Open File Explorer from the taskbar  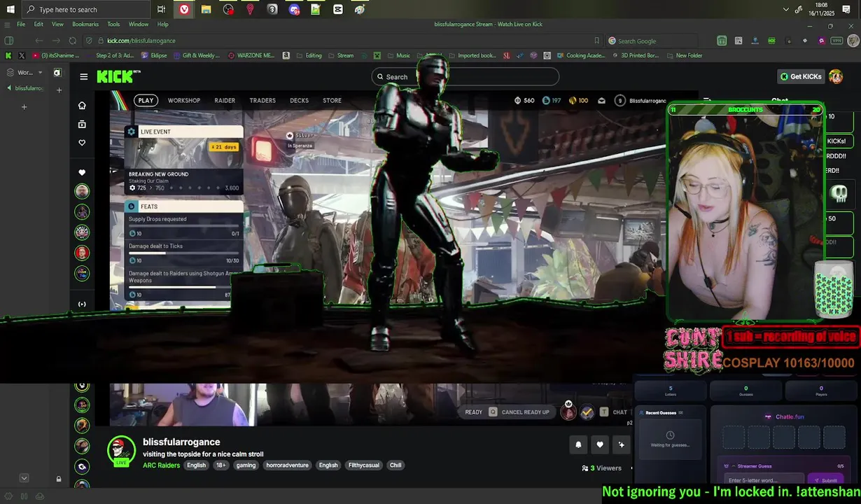click(x=206, y=9)
